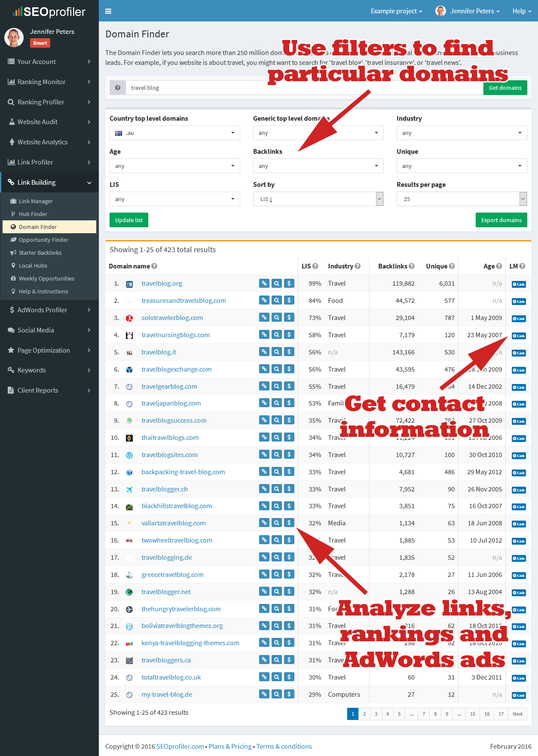
Task: Open the Country top level domains dropdown
Action: [175, 133]
